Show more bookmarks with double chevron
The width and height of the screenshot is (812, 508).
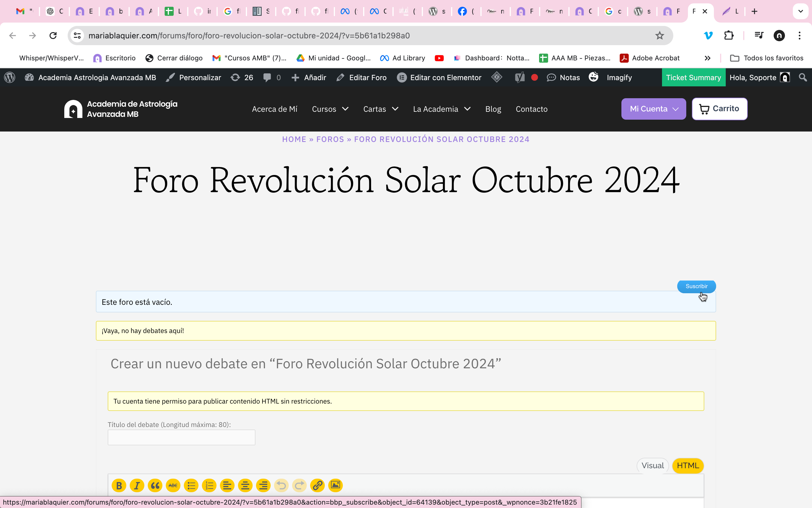(x=707, y=58)
